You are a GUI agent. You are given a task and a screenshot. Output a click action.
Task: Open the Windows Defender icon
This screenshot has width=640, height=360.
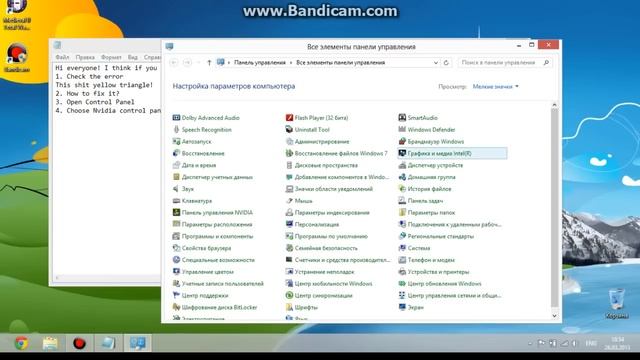[x=402, y=129]
